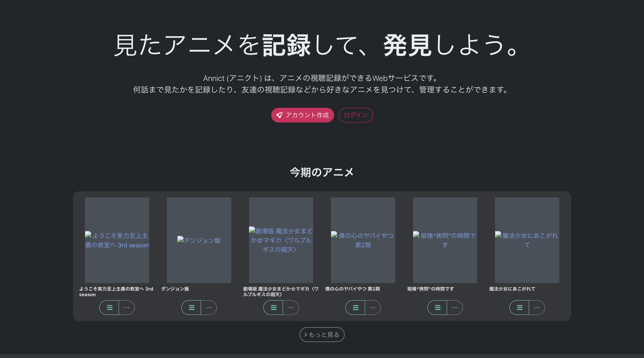Click the ようこそ実力至上主義の教室へ title link
Viewport: 644px width, 358px height.
point(116,292)
